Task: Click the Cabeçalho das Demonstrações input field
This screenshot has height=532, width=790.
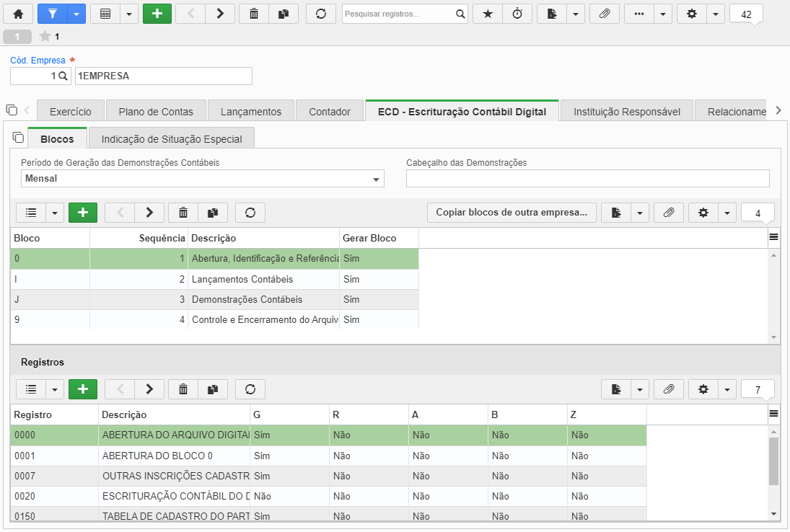Action: [588, 179]
